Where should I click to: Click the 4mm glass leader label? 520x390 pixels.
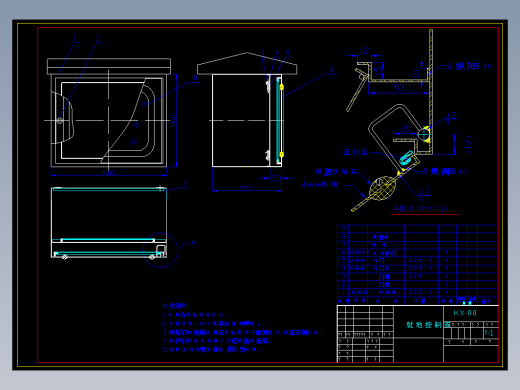[319, 184]
